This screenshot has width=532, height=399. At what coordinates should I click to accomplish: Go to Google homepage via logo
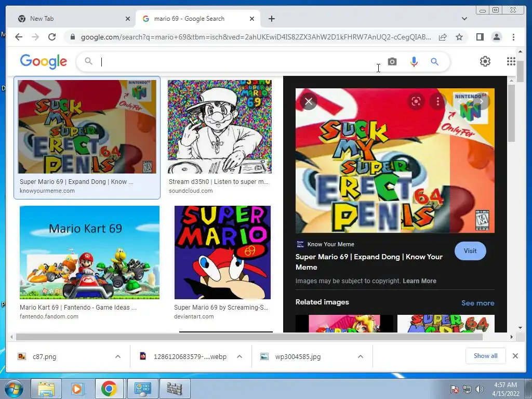[x=44, y=62]
